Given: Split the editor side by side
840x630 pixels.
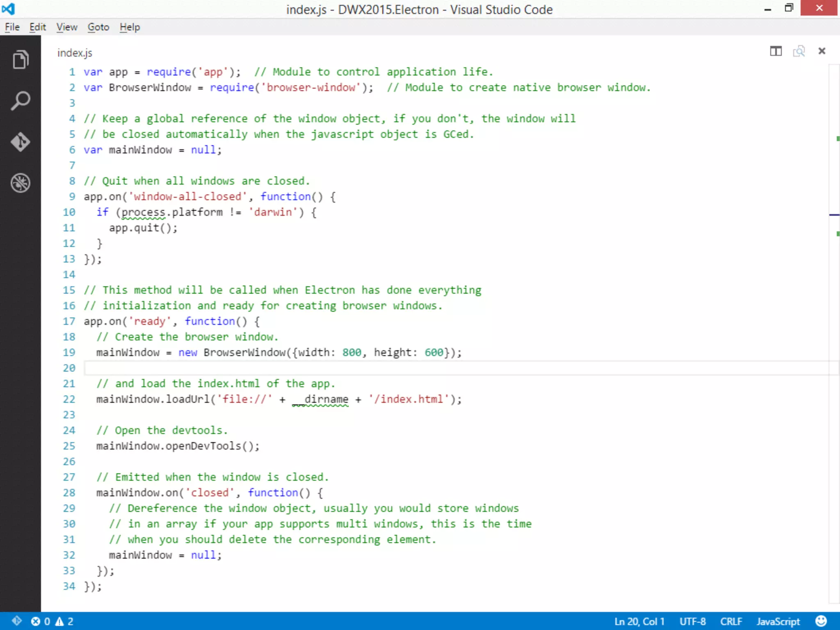Looking at the screenshot, I should 776,51.
